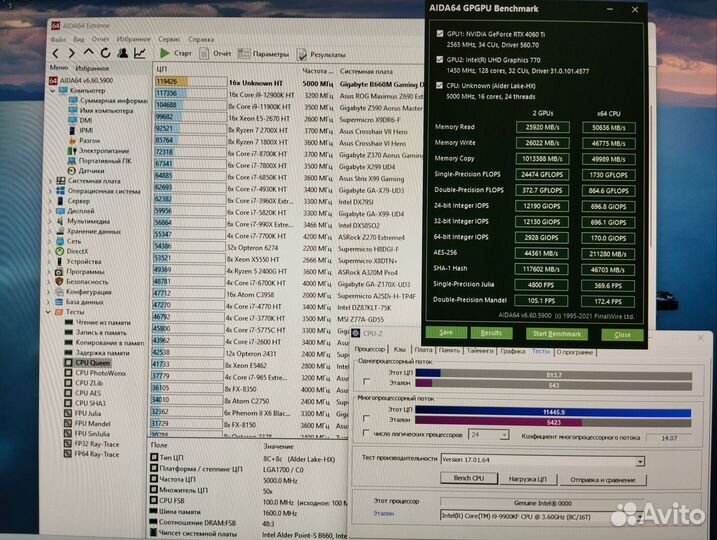Screen dimensions: 717x540
Task: Expand the Дисплей tree node
Action: (50, 211)
